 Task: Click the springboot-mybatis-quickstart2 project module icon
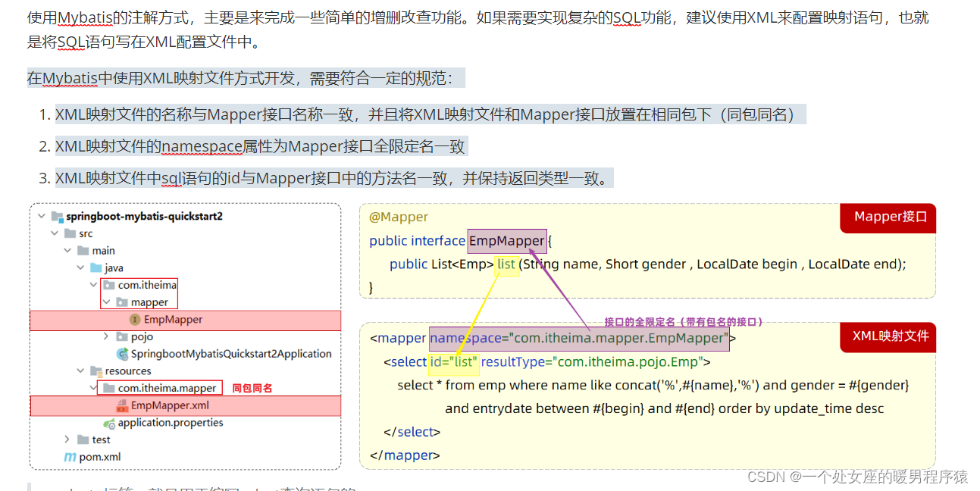click(57, 216)
